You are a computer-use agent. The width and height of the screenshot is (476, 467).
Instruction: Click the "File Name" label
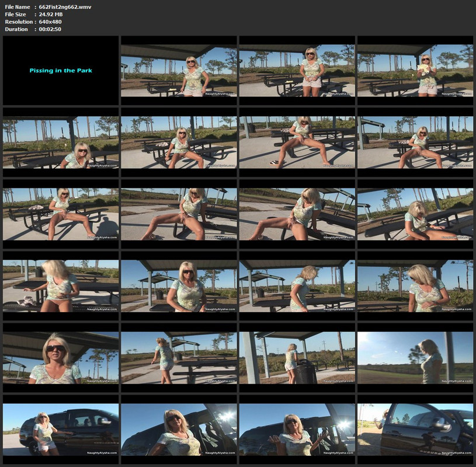[x=18, y=6]
